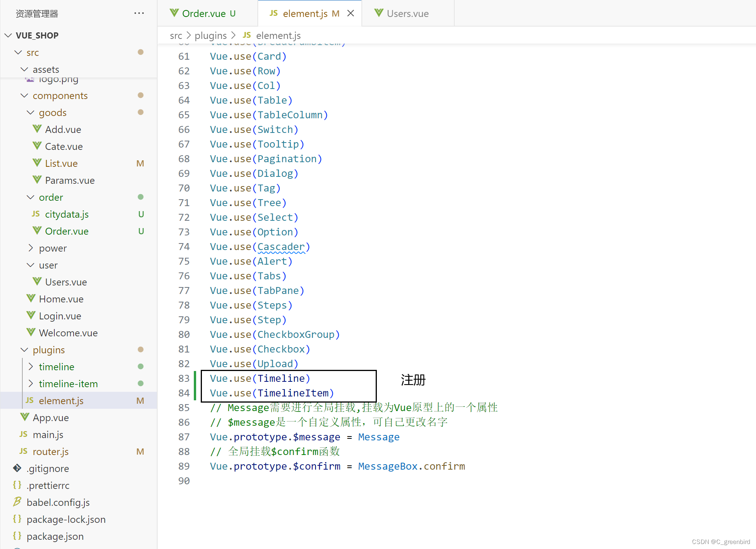Open the explorer more actions ellipsis
This screenshot has width=756, height=549.
tap(139, 13)
